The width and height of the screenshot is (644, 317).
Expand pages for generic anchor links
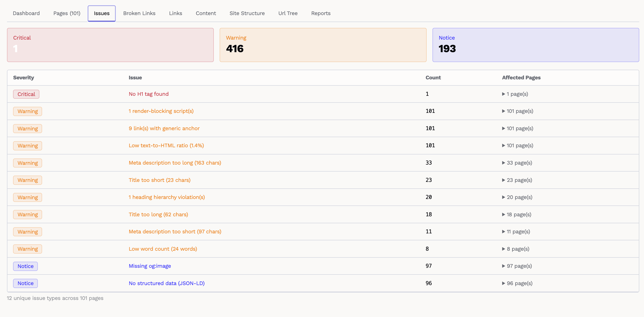(x=518, y=128)
